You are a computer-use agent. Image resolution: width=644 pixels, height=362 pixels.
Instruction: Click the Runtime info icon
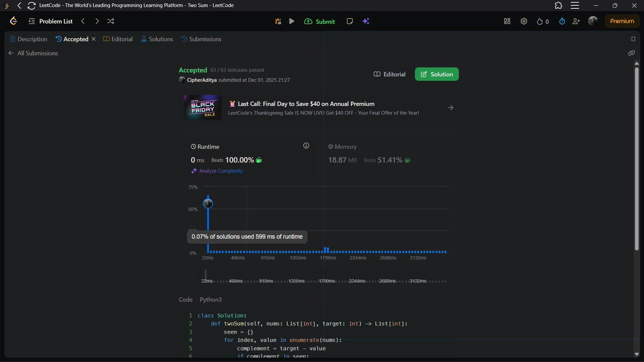click(306, 146)
